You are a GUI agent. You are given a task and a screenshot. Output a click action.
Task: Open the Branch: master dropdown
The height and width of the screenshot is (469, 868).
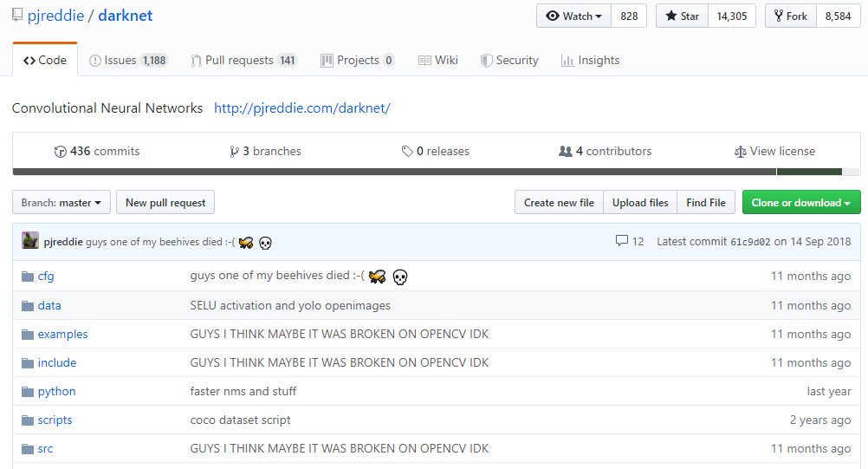pos(62,203)
